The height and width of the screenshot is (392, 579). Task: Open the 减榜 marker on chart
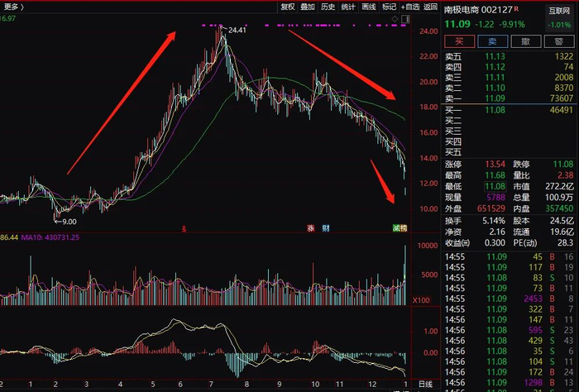[400, 228]
